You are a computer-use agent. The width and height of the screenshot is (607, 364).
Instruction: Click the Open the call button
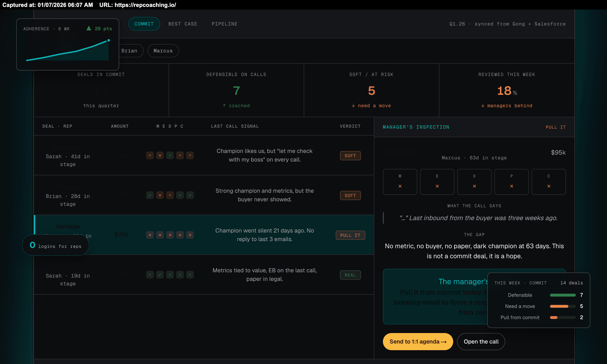[481, 341]
